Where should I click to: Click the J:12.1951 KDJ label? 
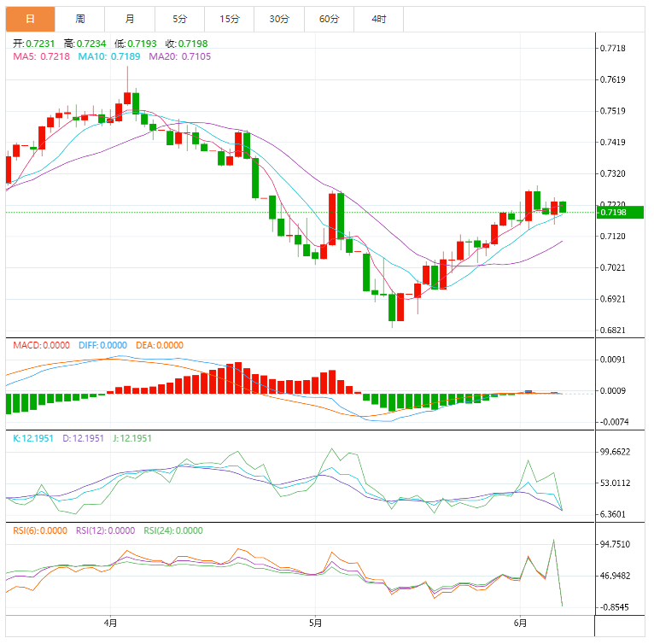pyautogui.click(x=131, y=438)
